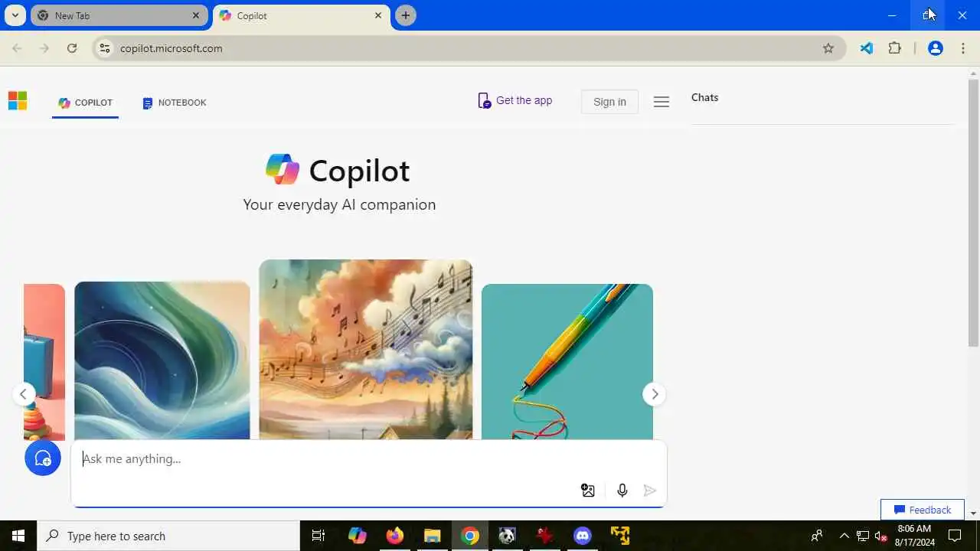Reload the page with refresh icon

pyautogui.click(x=72, y=48)
